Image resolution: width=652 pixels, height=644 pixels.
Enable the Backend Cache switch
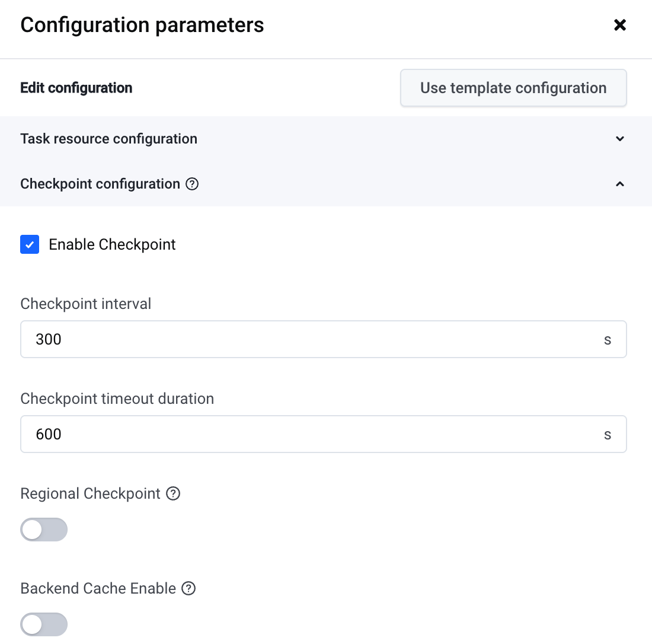tap(44, 624)
